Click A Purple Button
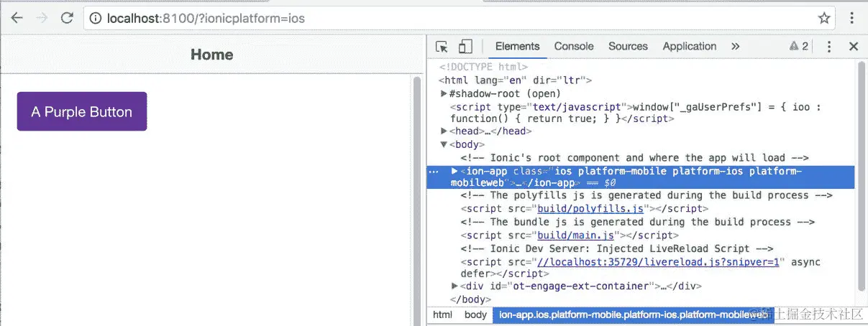 coord(82,111)
